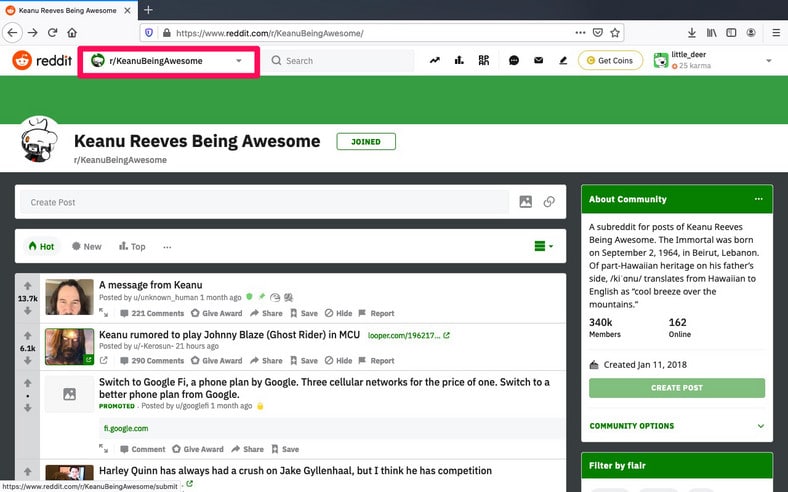Click the link post icon beside Create Post
The height and width of the screenshot is (492, 788).
click(549, 202)
